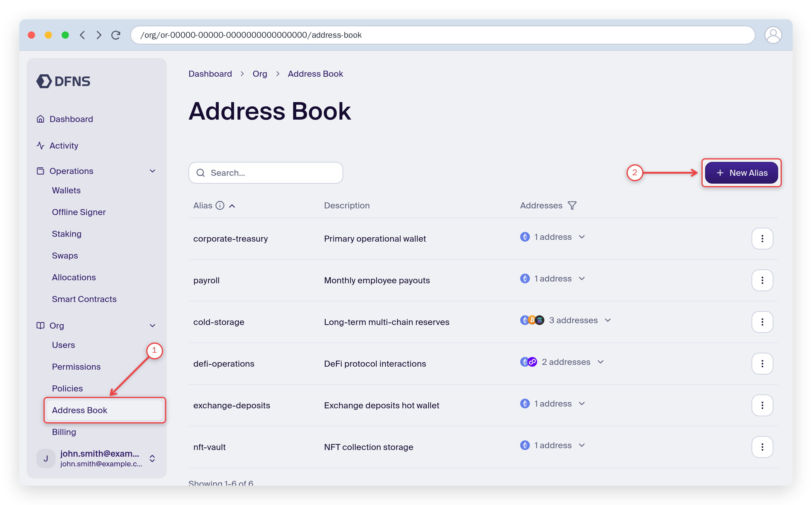Viewport: 812px width, 505px height.
Task: Click the Alias info icon
Action: (x=220, y=205)
